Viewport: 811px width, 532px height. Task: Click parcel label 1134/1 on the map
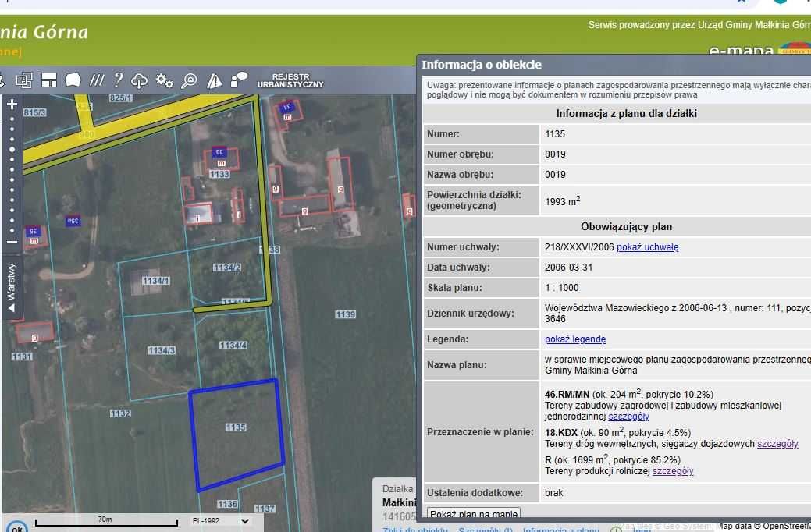[x=155, y=280]
